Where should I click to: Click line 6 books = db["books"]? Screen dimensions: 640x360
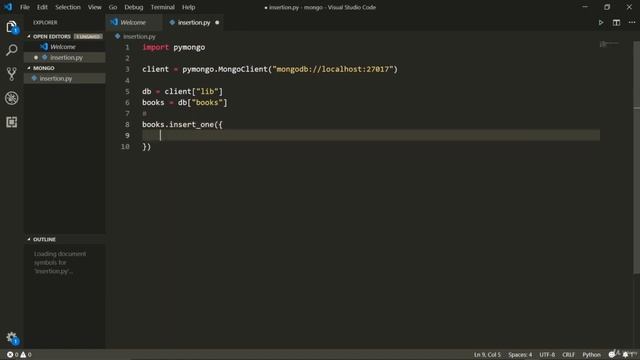184,102
